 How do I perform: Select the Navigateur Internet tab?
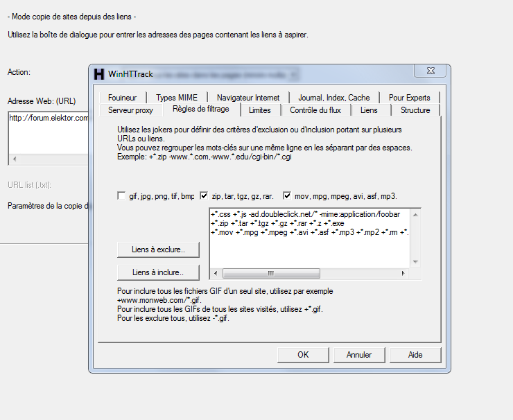pos(248,98)
